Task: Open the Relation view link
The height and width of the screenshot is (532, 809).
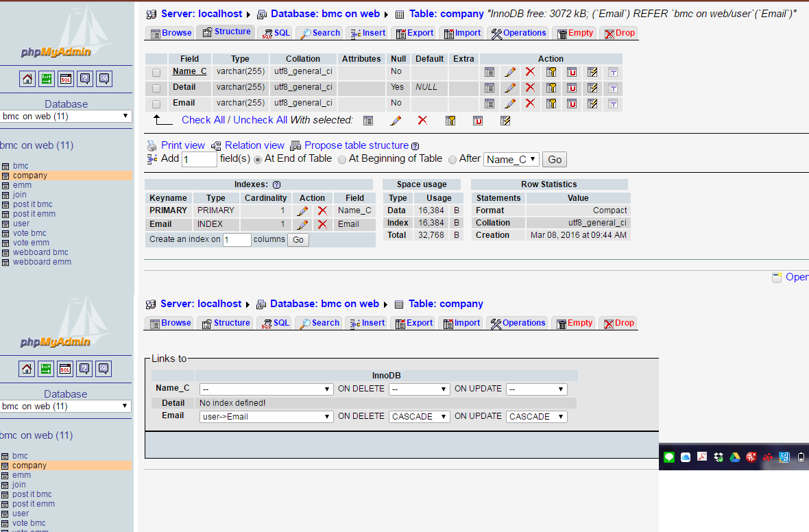Action: coord(254,145)
